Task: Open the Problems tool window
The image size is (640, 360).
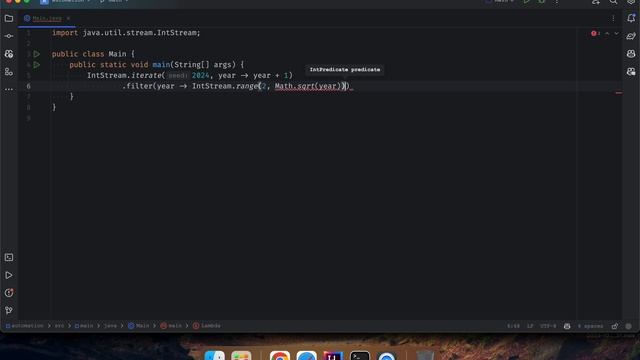Action: click(9, 293)
